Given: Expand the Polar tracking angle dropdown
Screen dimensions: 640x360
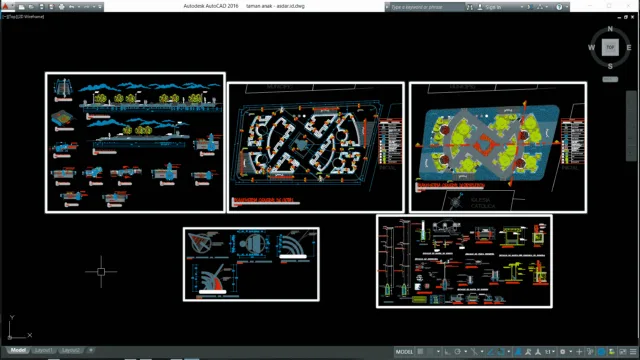Looking at the screenshot, I should point(465,352).
